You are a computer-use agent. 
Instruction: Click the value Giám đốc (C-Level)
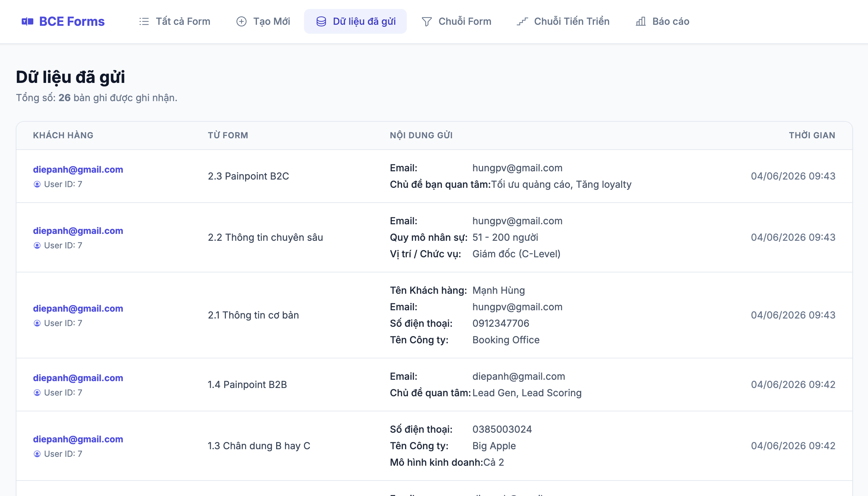517,254
